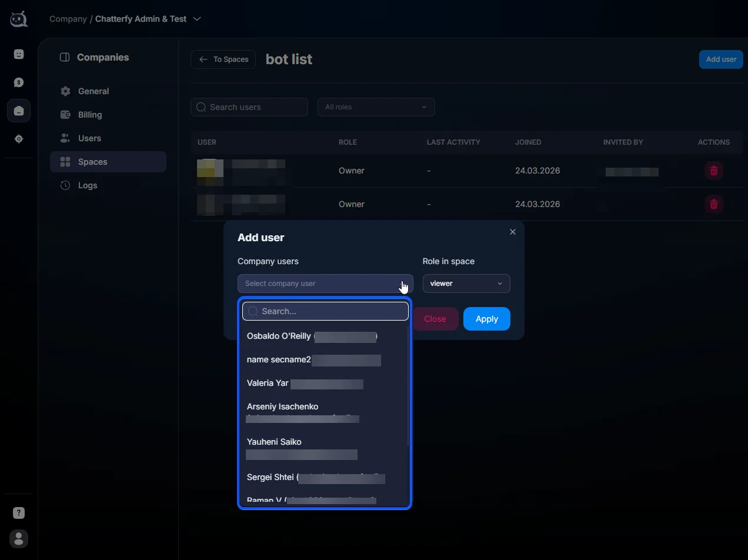Focus the Search... field in user dropdown
This screenshot has width=748, height=560.
click(325, 311)
